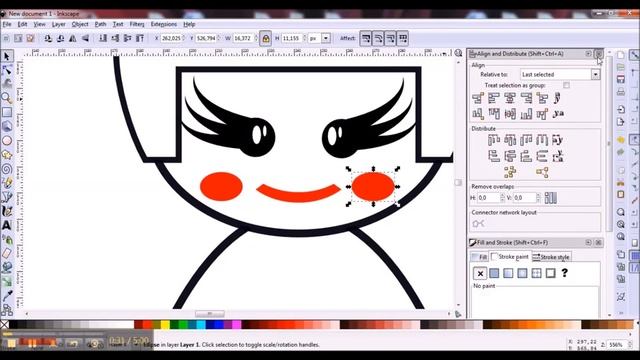640x360 pixels.
Task: Choose the Bezier pen tool
Action: coord(7,197)
